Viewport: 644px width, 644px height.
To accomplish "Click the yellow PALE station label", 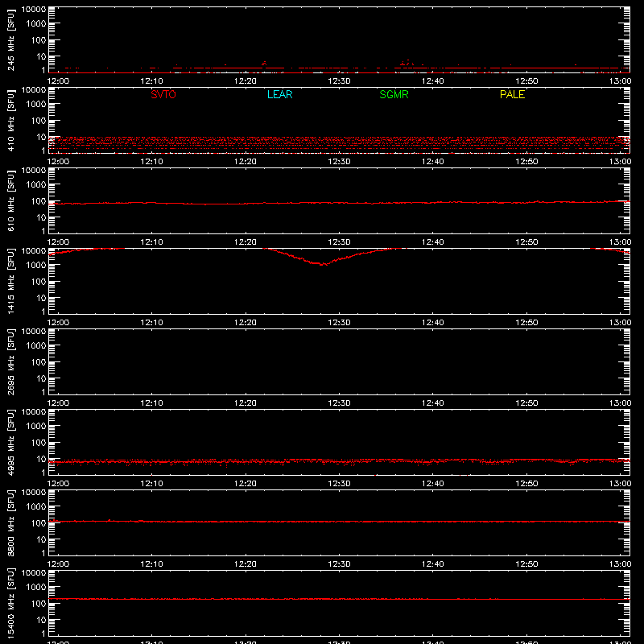I will point(512,94).
